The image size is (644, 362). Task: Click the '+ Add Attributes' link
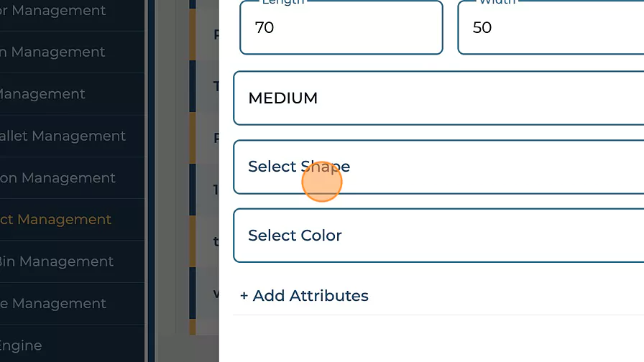pyautogui.click(x=304, y=296)
